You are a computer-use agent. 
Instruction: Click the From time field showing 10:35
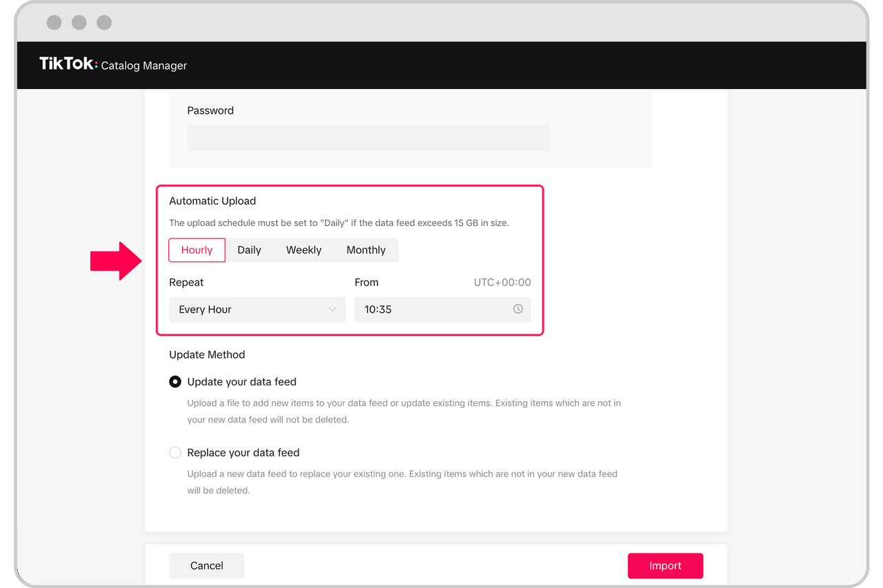[x=443, y=310]
